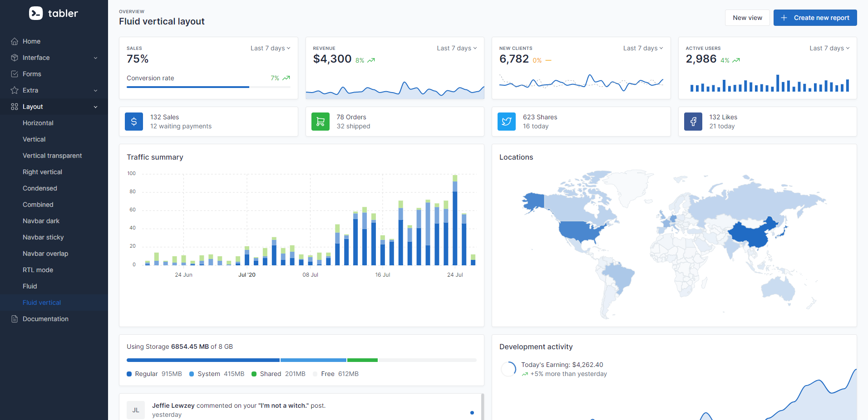Click the notification list scrollbar

coord(482,407)
